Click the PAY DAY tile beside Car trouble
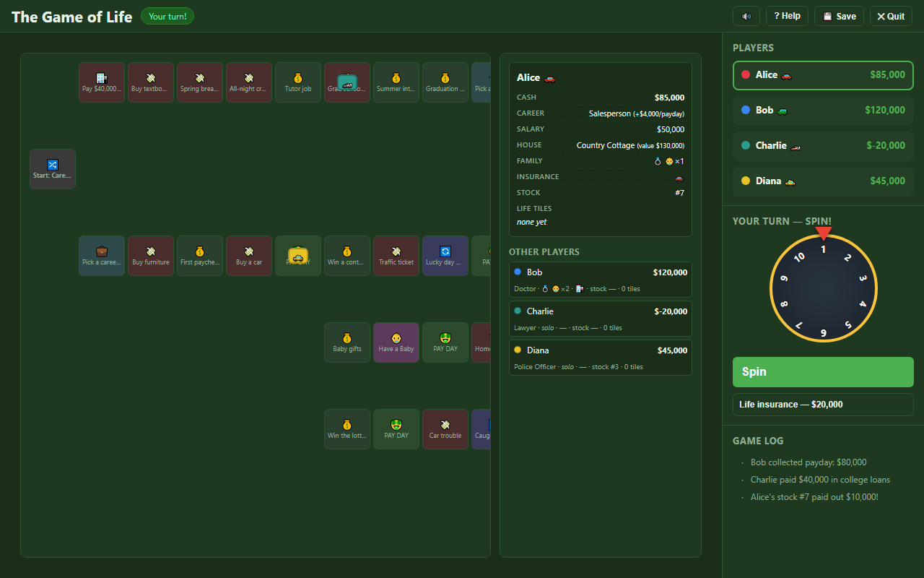The width and height of the screenshot is (924, 578). pos(396,429)
